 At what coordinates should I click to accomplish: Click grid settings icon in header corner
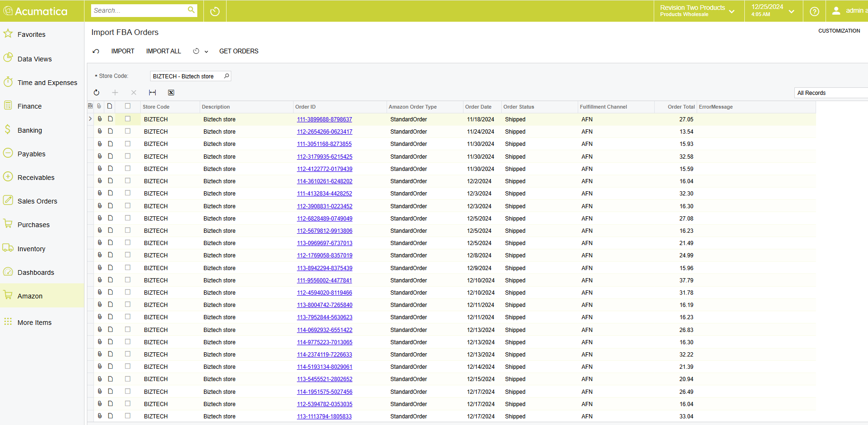pos(90,106)
